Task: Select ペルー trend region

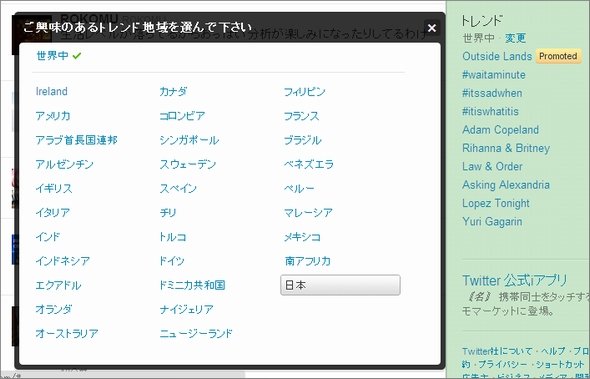Action: pyautogui.click(x=299, y=189)
